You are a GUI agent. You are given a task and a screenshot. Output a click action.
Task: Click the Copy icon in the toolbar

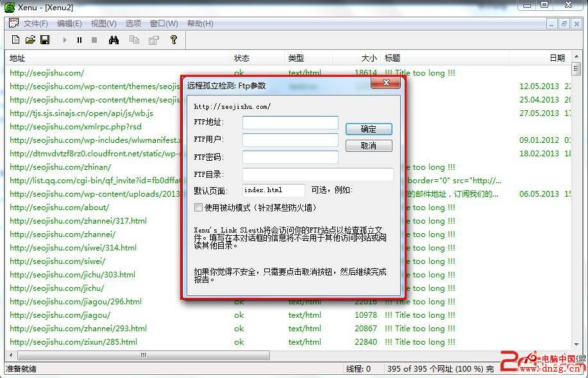tap(134, 40)
